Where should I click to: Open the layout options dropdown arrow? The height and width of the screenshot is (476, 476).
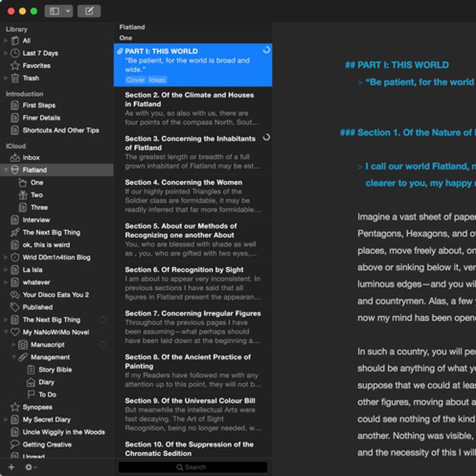point(68,11)
